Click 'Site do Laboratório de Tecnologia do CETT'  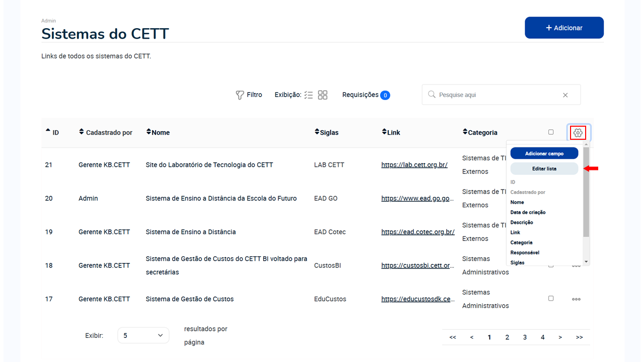coord(209,165)
